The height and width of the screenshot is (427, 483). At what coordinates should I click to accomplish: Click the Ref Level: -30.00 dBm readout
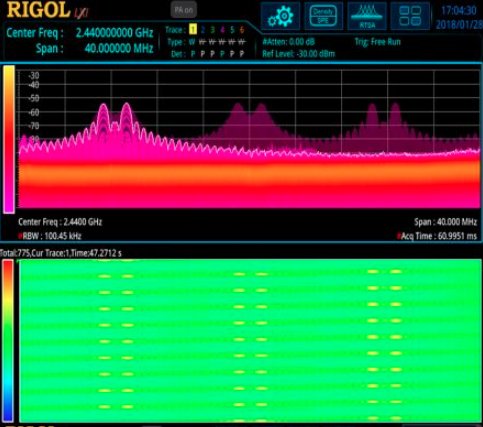(x=298, y=54)
